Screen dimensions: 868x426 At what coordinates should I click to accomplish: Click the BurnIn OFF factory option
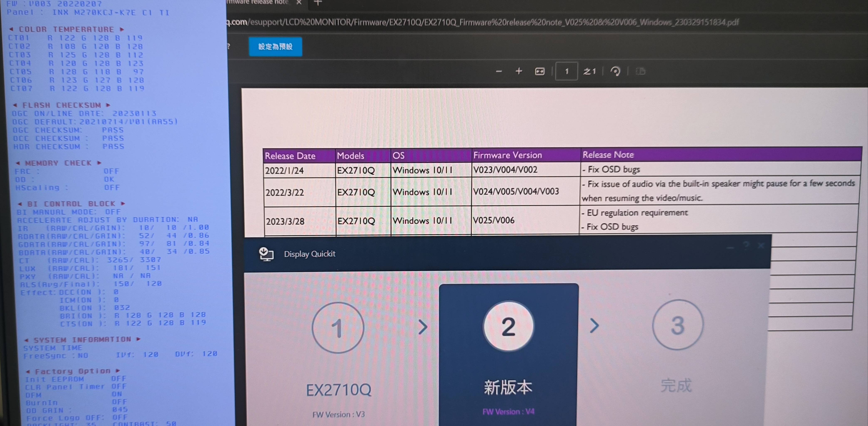pyautogui.click(x=77, y=402)
